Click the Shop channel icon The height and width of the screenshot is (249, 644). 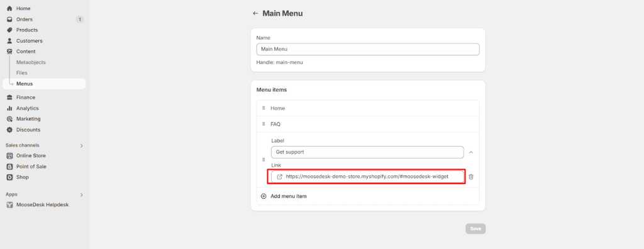click(10, 177)
